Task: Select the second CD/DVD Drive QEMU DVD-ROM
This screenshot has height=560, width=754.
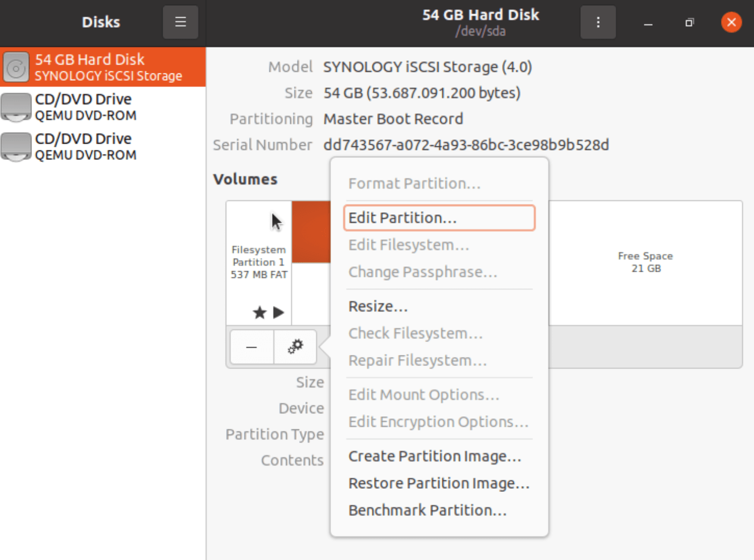Action: click(103, 146)
